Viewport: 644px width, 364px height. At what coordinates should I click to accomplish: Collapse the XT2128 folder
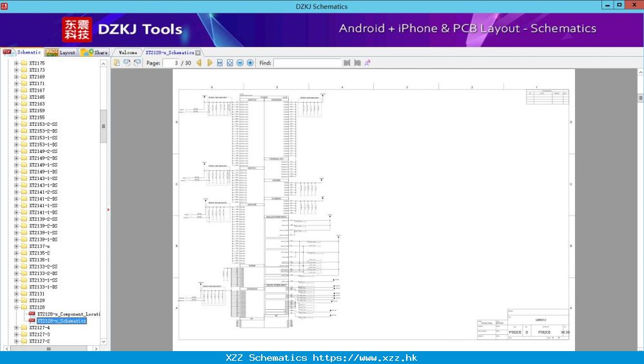pyautogui.click(x=16, y=307)
